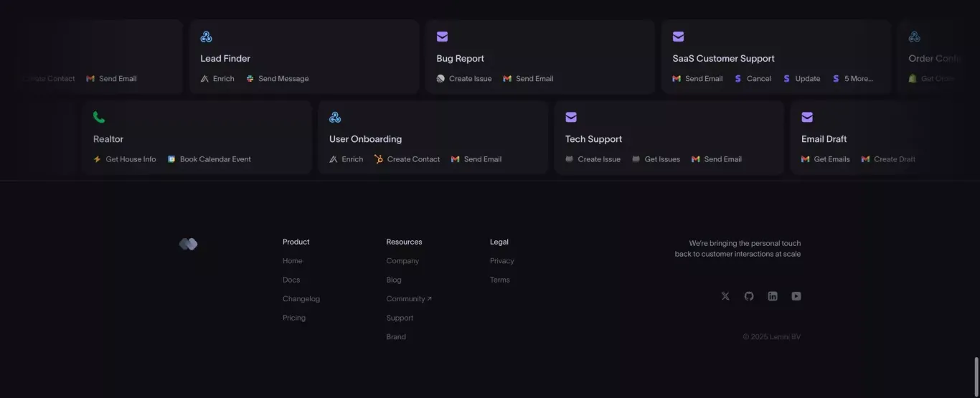The image size is (980, 398).
Task: Click 'Get House Info' text
Action: pos(131,159)
